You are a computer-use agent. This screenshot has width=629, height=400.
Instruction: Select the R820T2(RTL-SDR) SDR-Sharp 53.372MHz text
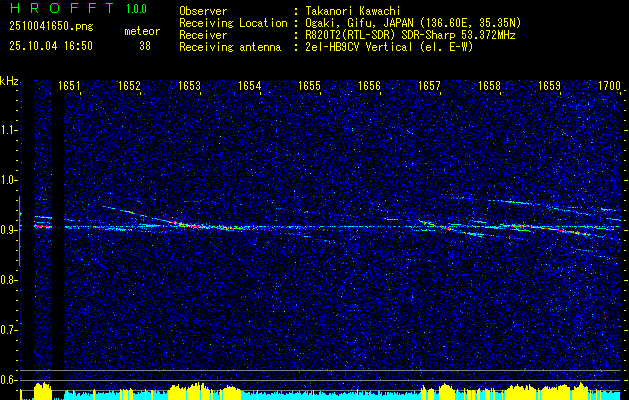(x=410, y=35)
